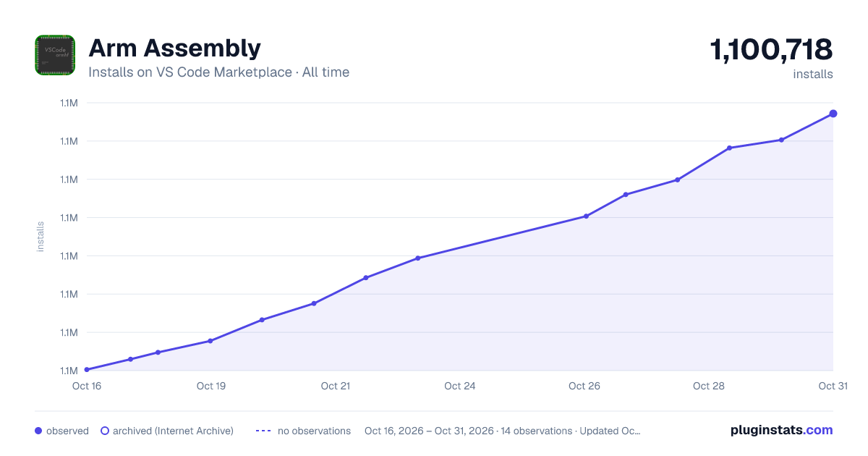Select the first data point at Oct 16
The height and width of the screenshot is (456, 868).
[87, 370]
